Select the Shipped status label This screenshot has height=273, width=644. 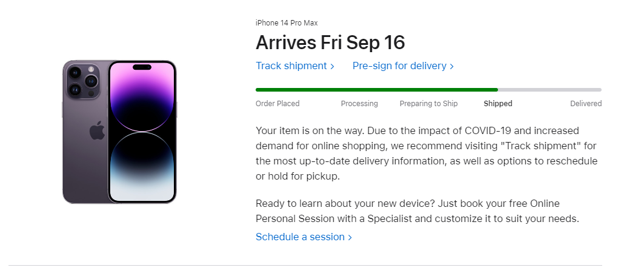498,104
